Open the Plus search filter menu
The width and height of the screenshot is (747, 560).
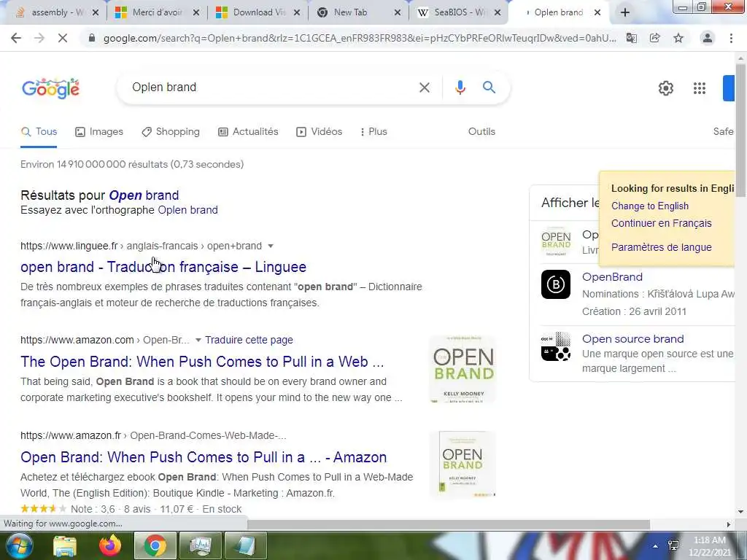373,132
